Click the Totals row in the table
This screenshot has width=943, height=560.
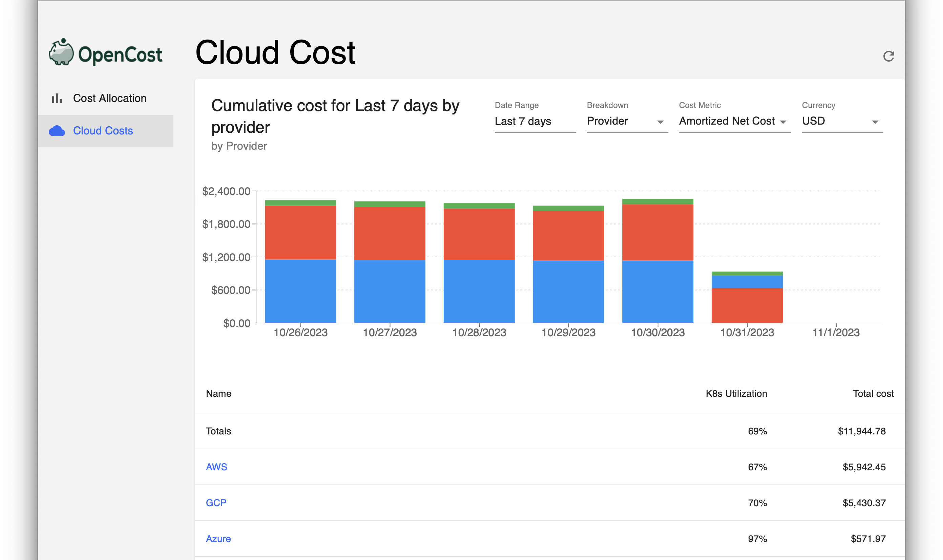click(x=218, y=431)
